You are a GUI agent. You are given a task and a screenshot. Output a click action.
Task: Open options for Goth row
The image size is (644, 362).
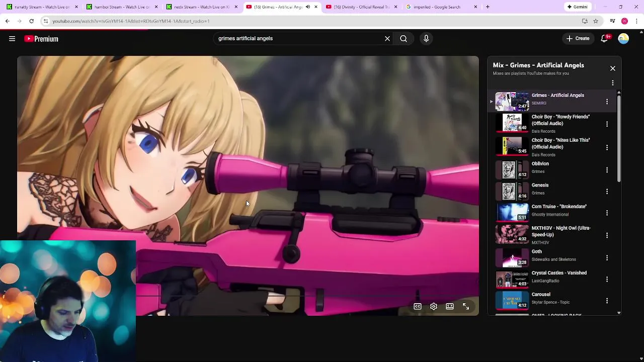click(x=607, y=258)
